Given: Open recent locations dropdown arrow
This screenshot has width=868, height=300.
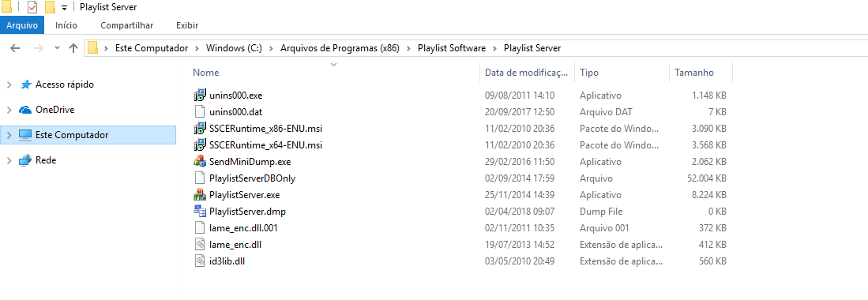Looking at the screenshot, I should 57,48.
